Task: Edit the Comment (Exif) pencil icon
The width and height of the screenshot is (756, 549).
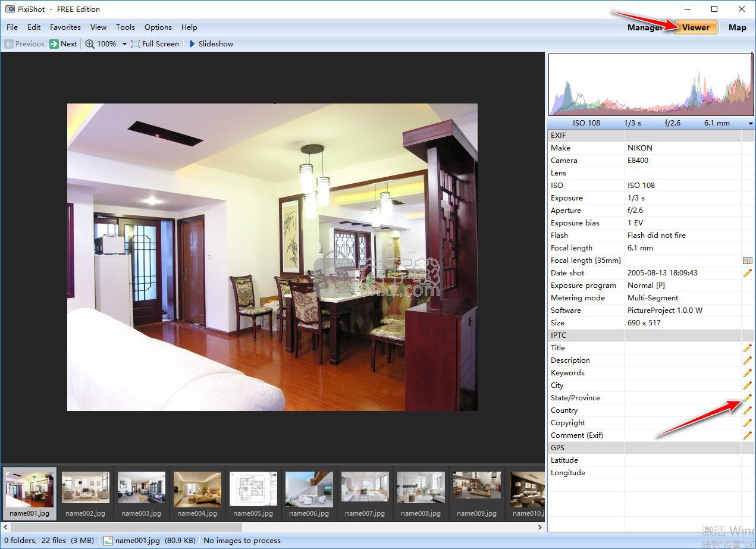Action: pyautogui.click(x=748, y=435)
